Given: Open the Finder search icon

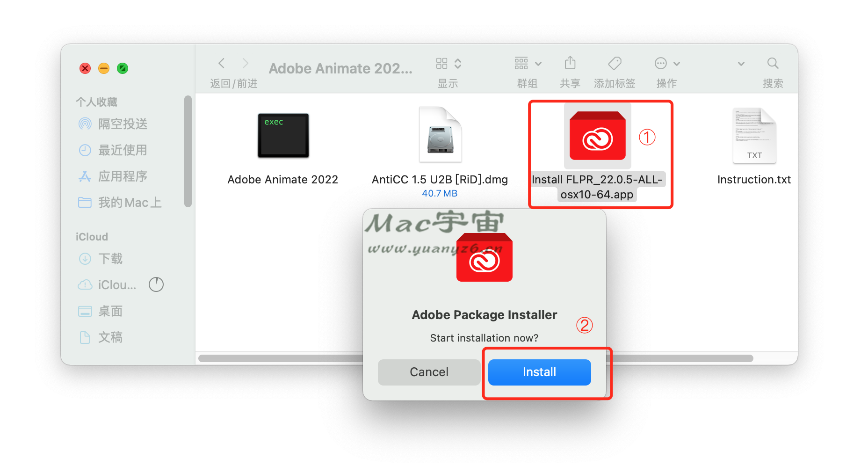Looking at the screenshot, I should pos(773,63).
